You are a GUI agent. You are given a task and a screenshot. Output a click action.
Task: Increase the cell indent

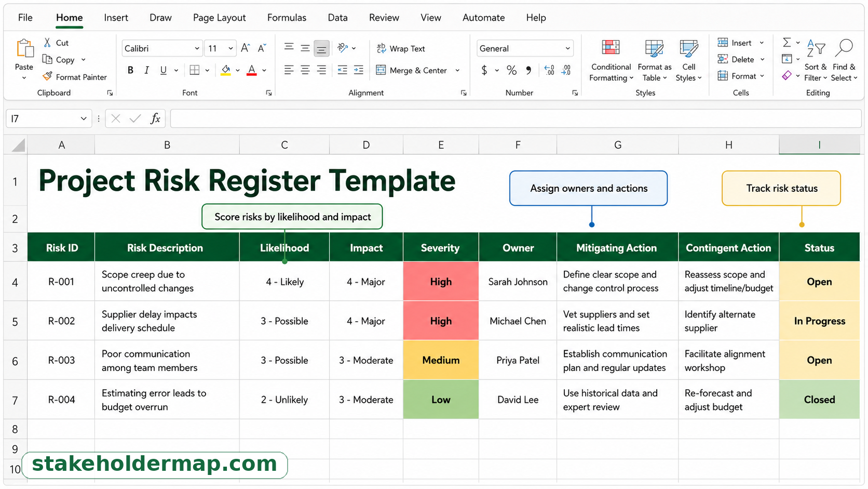click(359, 70)
